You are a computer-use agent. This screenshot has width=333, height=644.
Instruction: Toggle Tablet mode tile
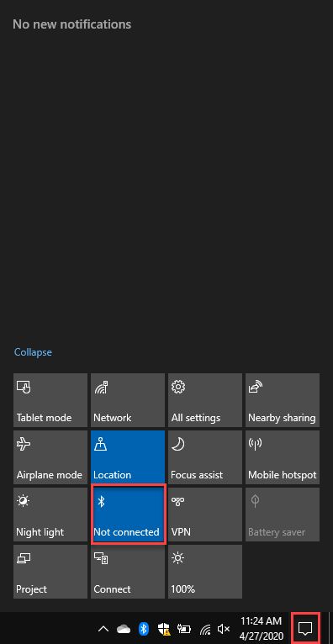tap(50, 400)
